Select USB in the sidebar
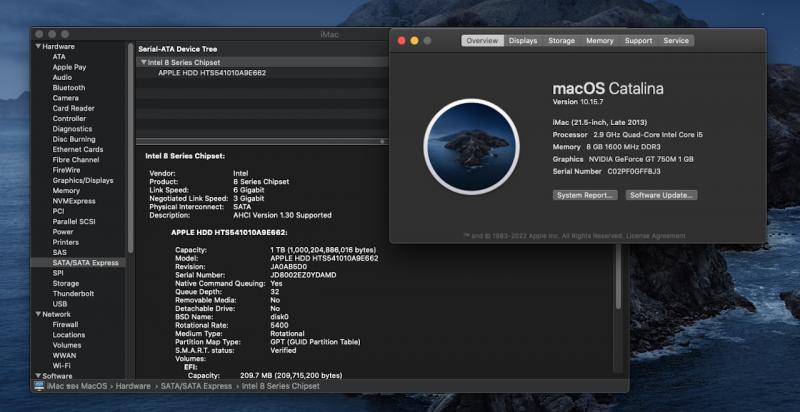The height and width of the screenshot is (412, 800). [59, 304]
